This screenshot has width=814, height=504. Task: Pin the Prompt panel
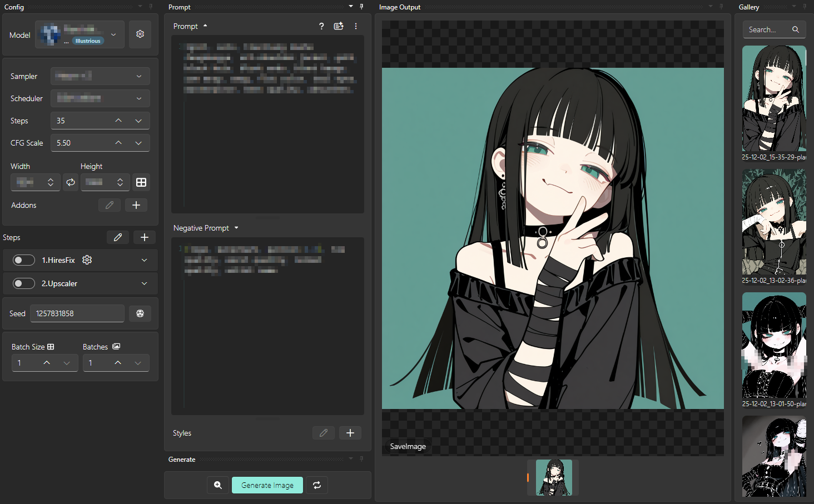coord(361,7)
